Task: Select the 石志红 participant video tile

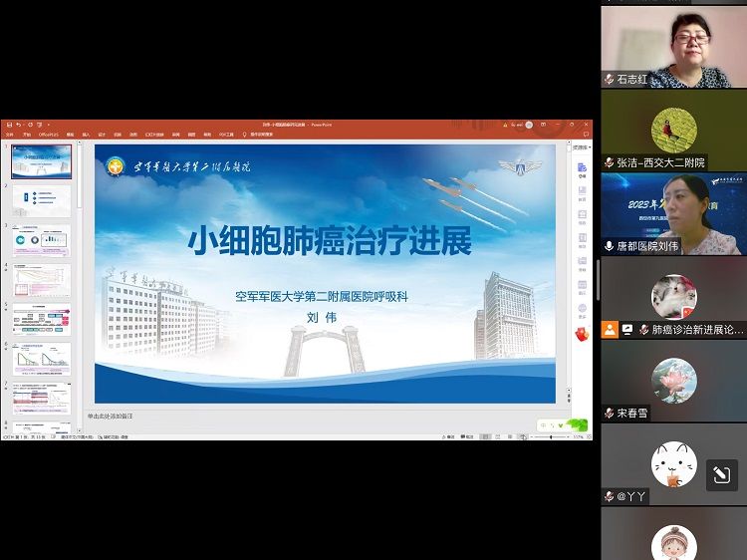Action: (673, 47)
